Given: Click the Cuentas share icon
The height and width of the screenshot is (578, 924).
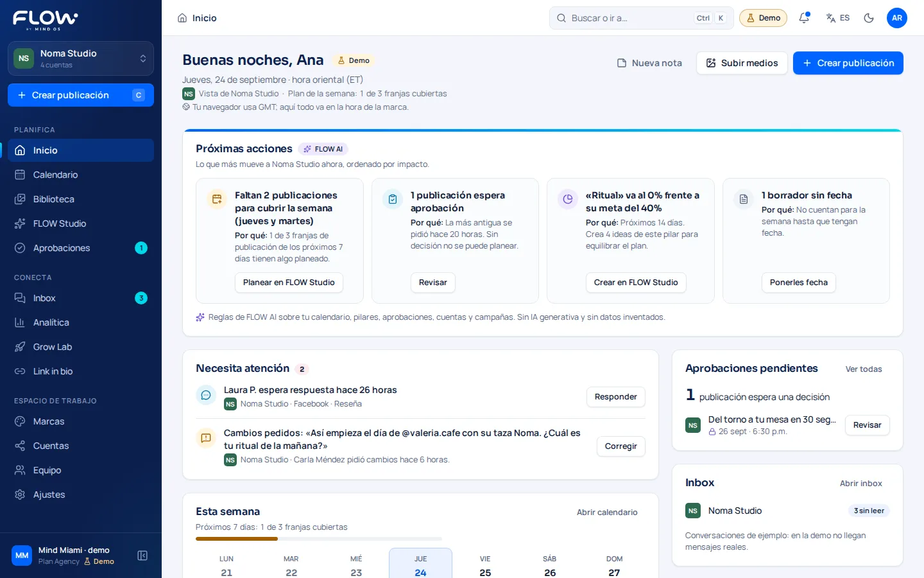Looking at the screenshot, I should pos(20,446).
